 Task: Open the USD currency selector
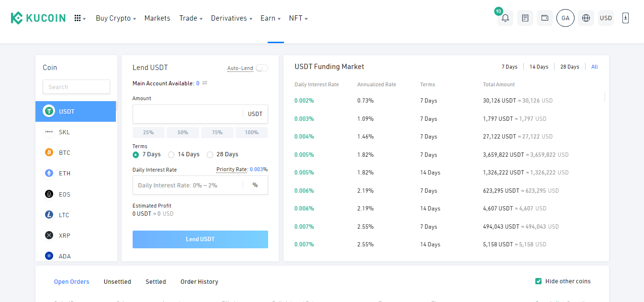606,18
